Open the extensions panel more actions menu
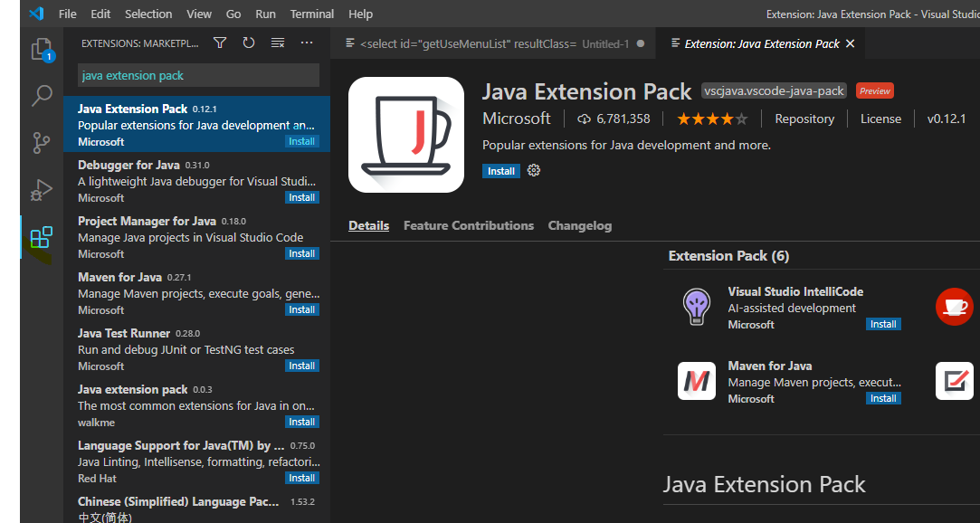Image resolution: width=980 pixels, height=523 pixels. (306, 43)
